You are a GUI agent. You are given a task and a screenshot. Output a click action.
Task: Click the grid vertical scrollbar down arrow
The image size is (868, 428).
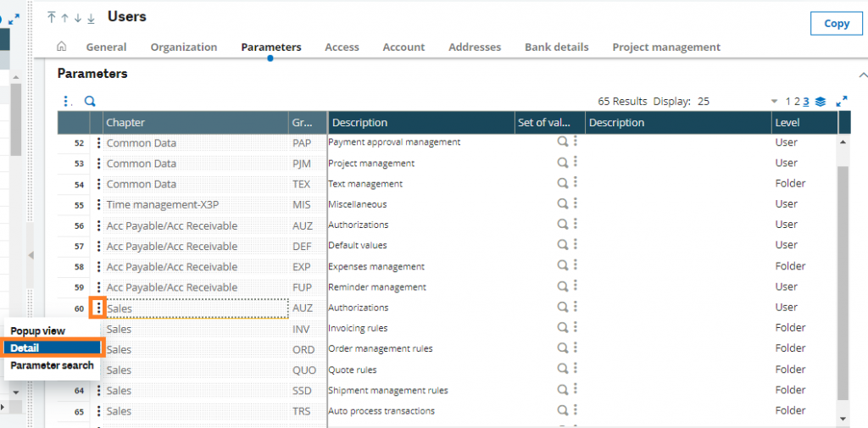tap(842, 419)
